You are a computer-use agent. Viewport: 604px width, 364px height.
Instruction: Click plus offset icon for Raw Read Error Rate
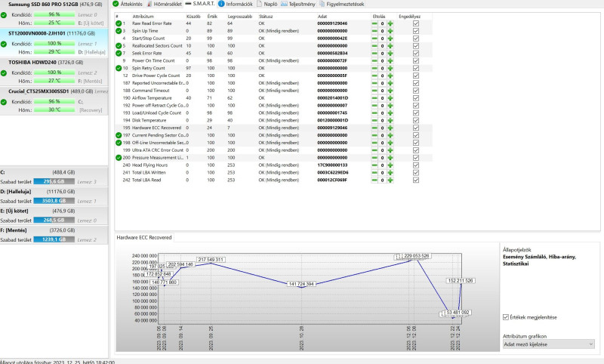pos(390,23)
